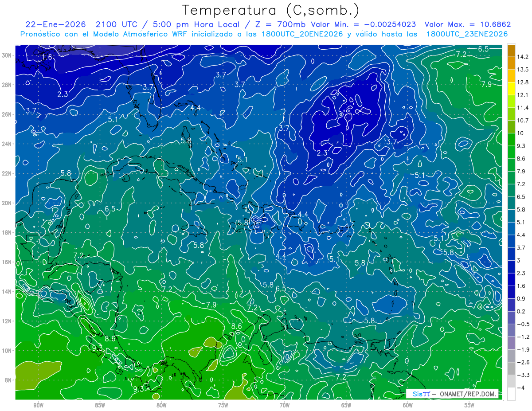Click the colorbar label "-2.6"
Screen dimensions: 532x411
(523, 362)
